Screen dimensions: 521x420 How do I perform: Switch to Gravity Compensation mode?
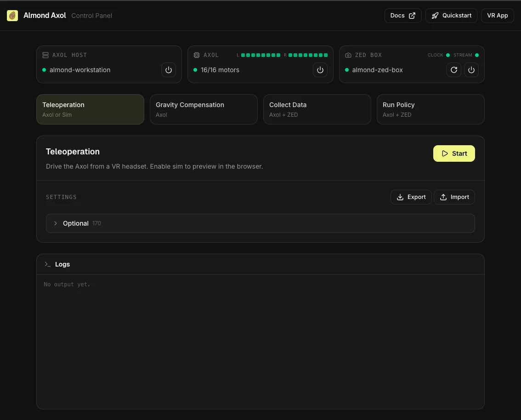[204, 109]
